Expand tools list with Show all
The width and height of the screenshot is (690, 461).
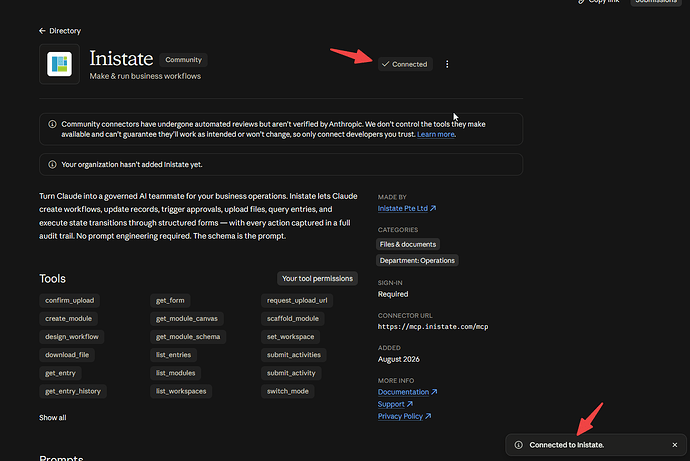53,417
